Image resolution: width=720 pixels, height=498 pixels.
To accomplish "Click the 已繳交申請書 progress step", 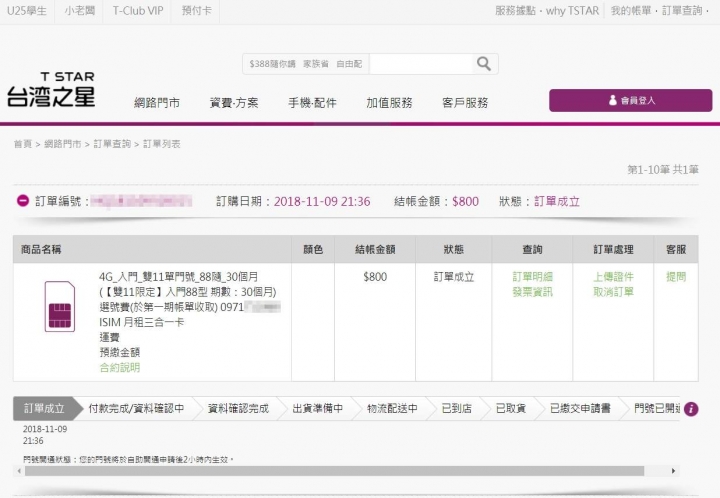I will [580, 408].
